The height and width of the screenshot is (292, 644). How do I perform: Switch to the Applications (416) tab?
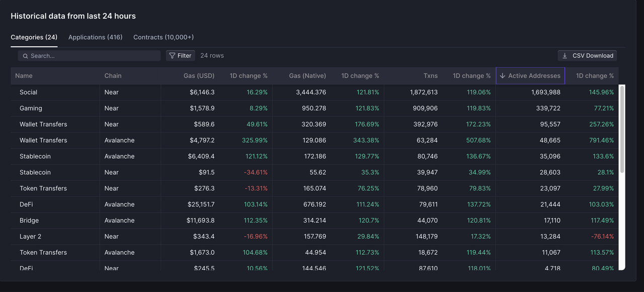(95, 37)
